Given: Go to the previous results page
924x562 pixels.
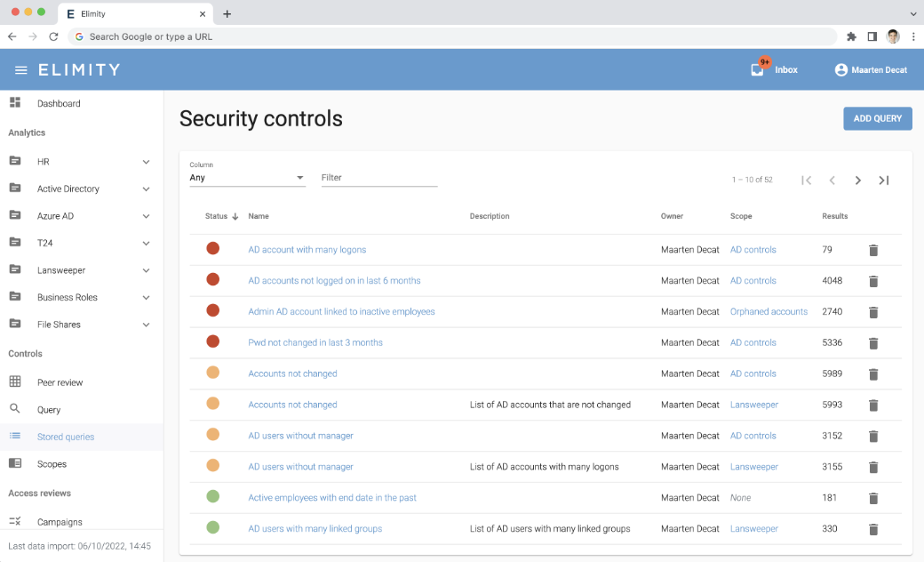Looking at the screenshot, I should (x=832, y=181).
